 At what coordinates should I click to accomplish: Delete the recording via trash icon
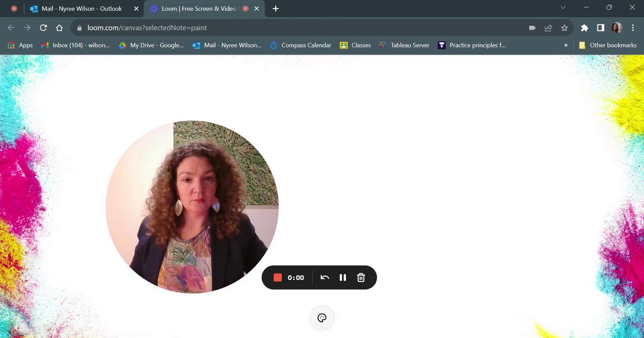click(361, 277)
